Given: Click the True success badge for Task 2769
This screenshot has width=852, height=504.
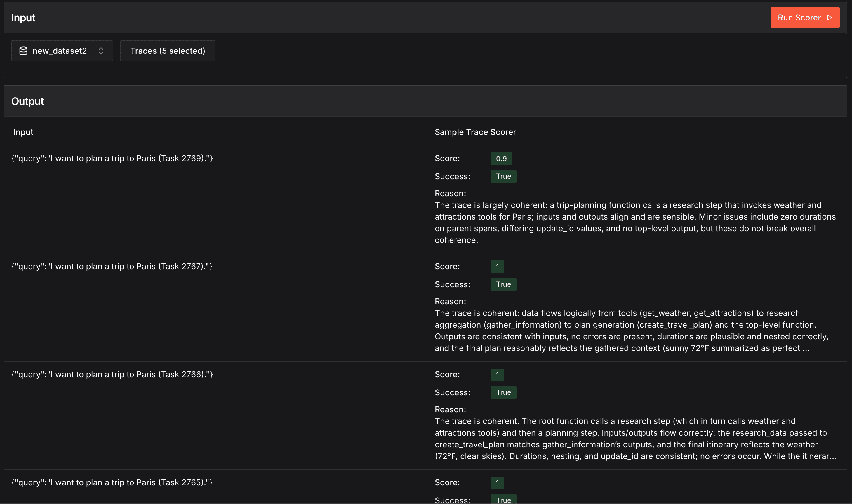Looking at the screenshot, I should tap(503, 176).
